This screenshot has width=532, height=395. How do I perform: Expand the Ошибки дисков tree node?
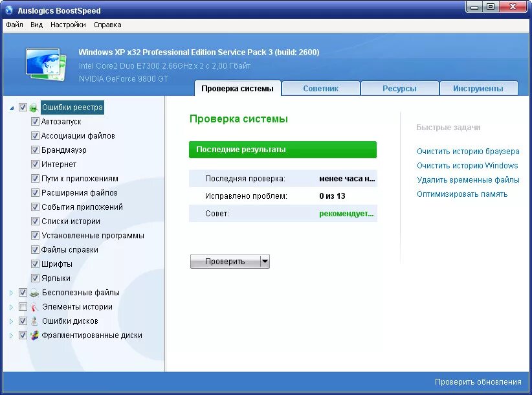[x=11, y=321]
